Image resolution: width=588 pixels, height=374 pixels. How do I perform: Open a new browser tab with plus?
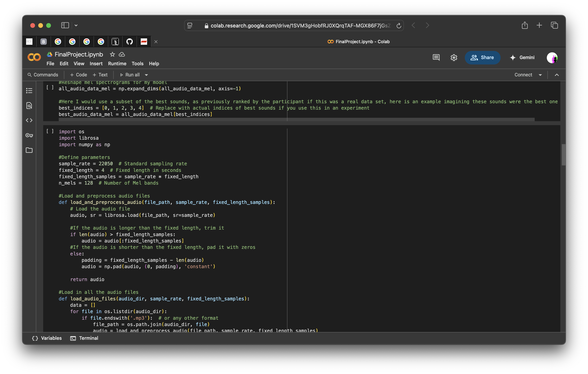click(539, 25)
